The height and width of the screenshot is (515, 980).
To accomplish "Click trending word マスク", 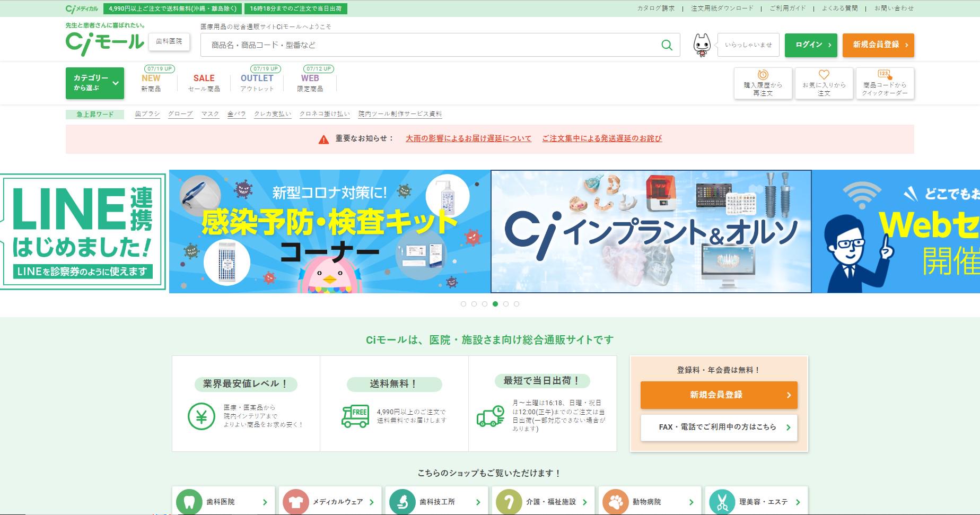I will (x=210, y=114).
